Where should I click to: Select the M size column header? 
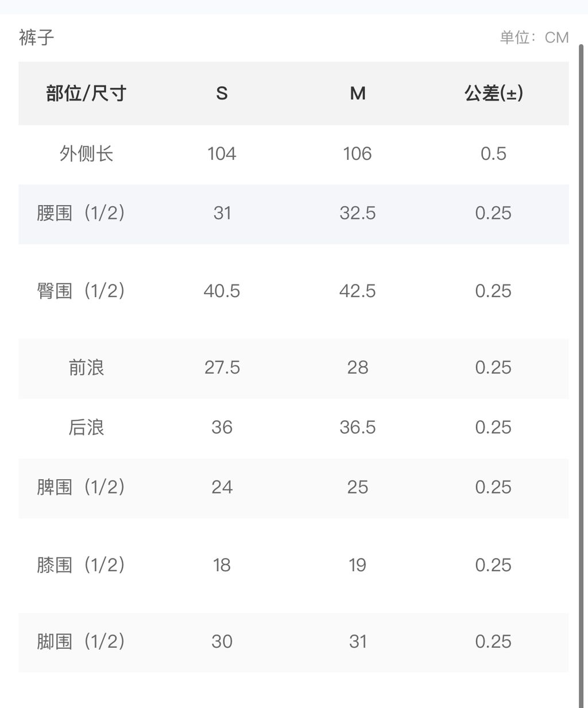coord(357,93)
